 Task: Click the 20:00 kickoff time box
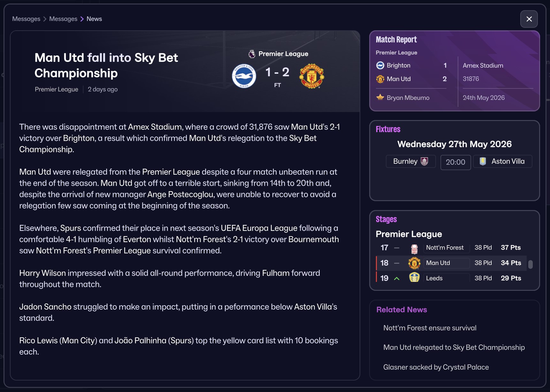(x=455, y=162)
